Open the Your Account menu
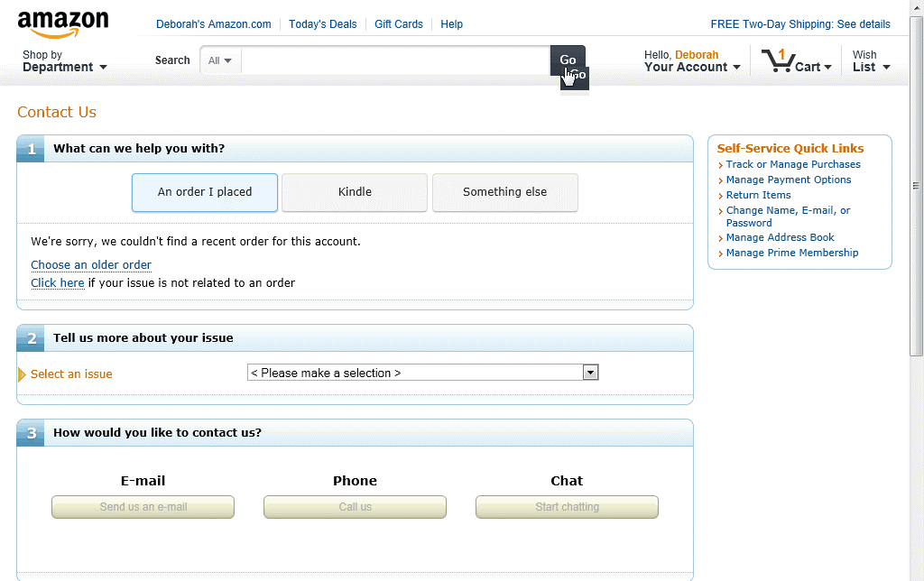The height and width of the screenshot is (581, 924). [x=691, y=61]
